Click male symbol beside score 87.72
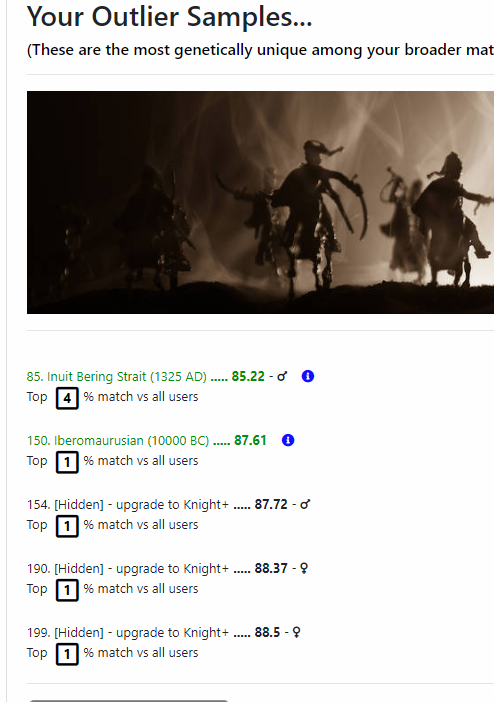Screen dimensions: 494x702 305,505
